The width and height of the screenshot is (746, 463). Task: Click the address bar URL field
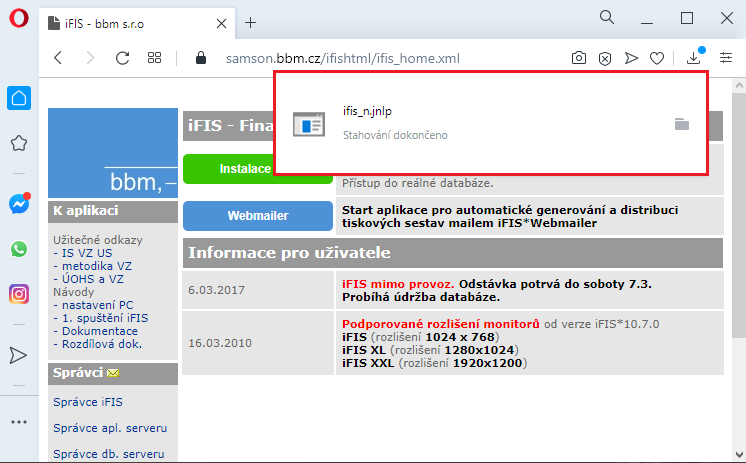click(343, 59)
